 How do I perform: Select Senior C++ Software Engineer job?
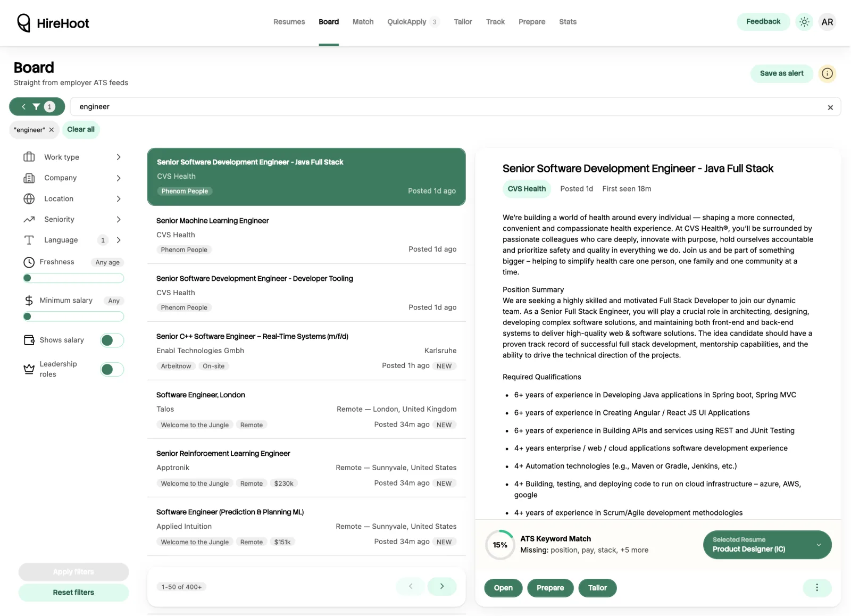pos(306,351)
